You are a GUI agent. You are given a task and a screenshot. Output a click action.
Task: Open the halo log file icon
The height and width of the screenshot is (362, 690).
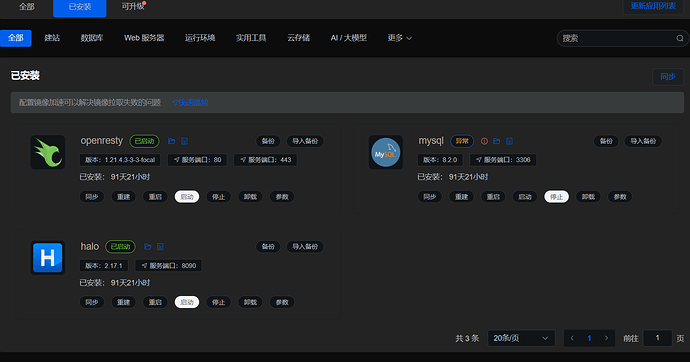click(x=160, y=247)
